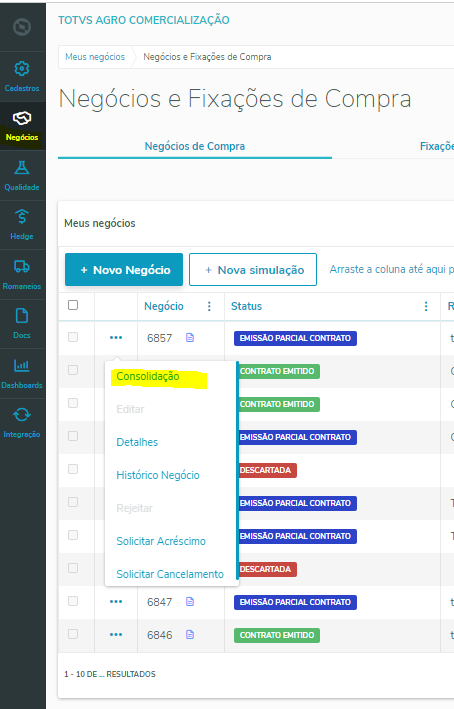Screen dimensions: 454x709
Task: Click Negócios e Fixações de Compra breadcrumb
Action: pyautogui.click(x=207, y=57)
